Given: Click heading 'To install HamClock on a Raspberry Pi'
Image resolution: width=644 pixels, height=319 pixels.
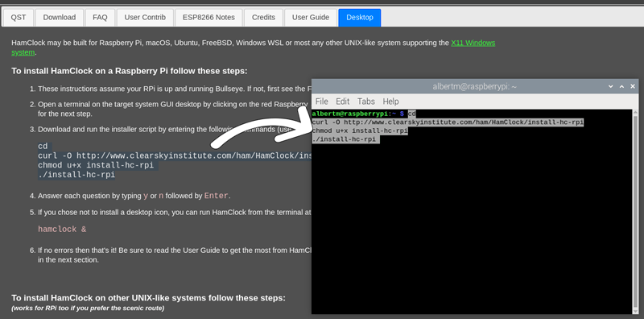Looking at the screenshot, I should pyautogui.click(x=130, y=71).
